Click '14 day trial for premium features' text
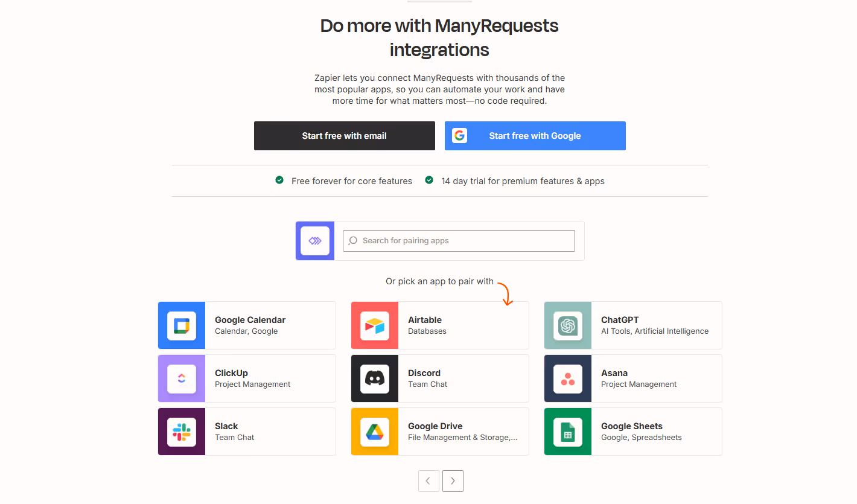Image resolution: width=857 pixels, height=504 pixels. pyautogui.click(x=523, y=181)
